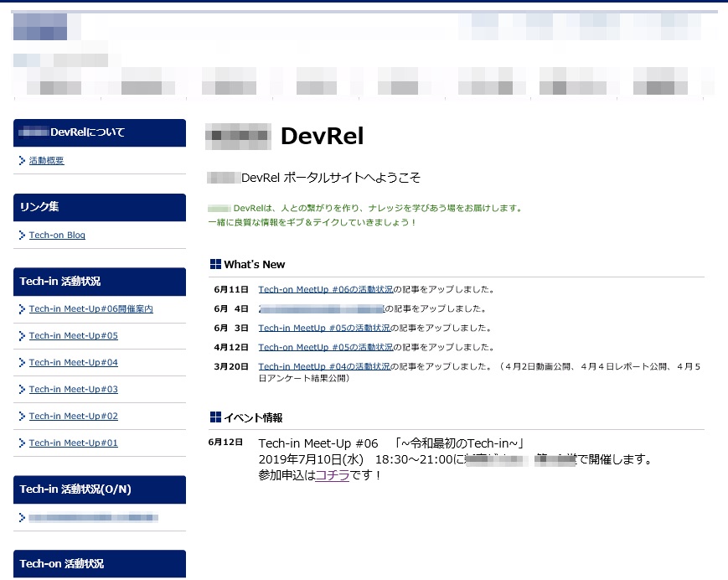Open Tech-in Meet-Up#05 sidebar link
The height and width of the screenshot is (580, 728).
coord(74,335)
